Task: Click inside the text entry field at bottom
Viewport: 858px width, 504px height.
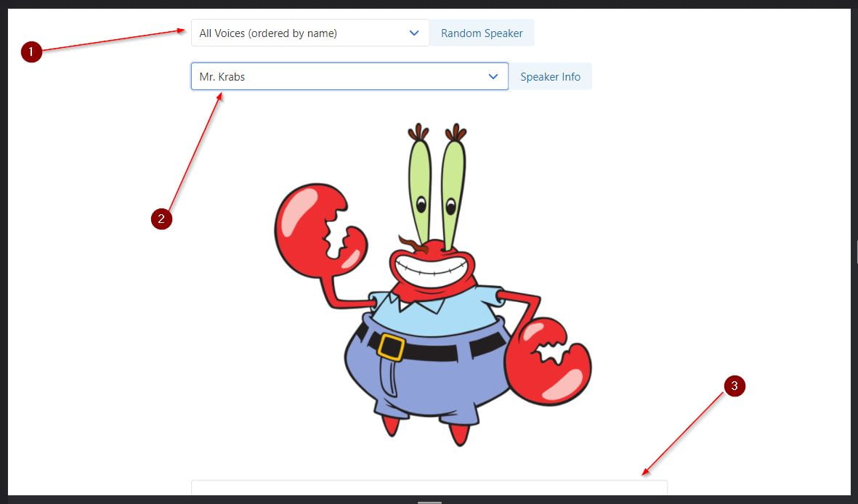Action: point(429,488)
